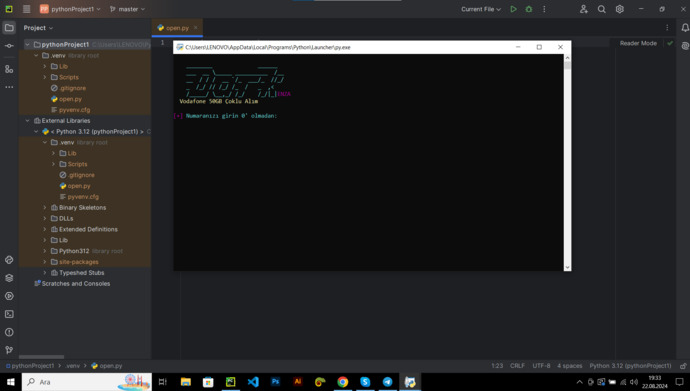Select the Python 3.12 (pythonProject1) library node
This screenshot has width=690, height=391.
[x=97, y=132]
